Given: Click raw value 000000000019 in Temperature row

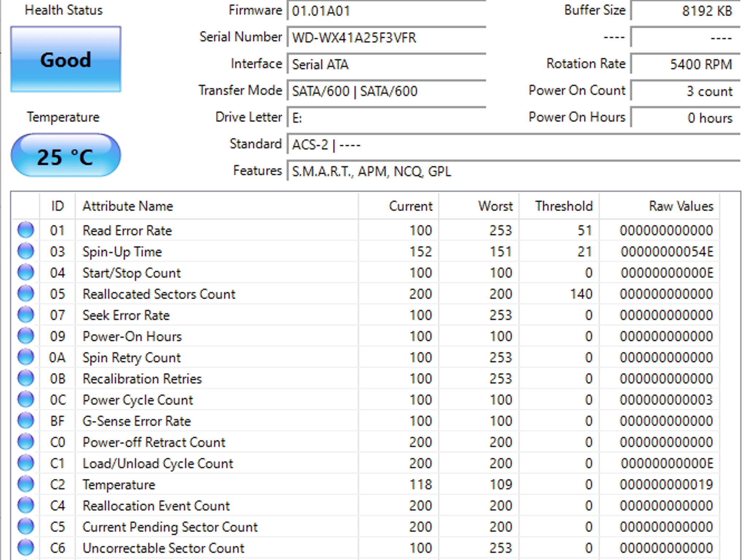Looking at the screenshot, I should pos(666,484).
